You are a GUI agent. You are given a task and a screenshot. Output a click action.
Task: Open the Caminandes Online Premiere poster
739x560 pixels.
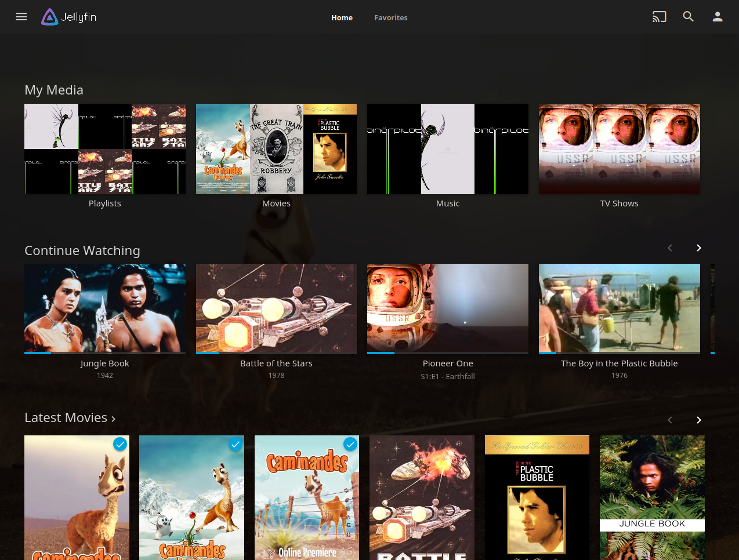click(x=307, y=497)
